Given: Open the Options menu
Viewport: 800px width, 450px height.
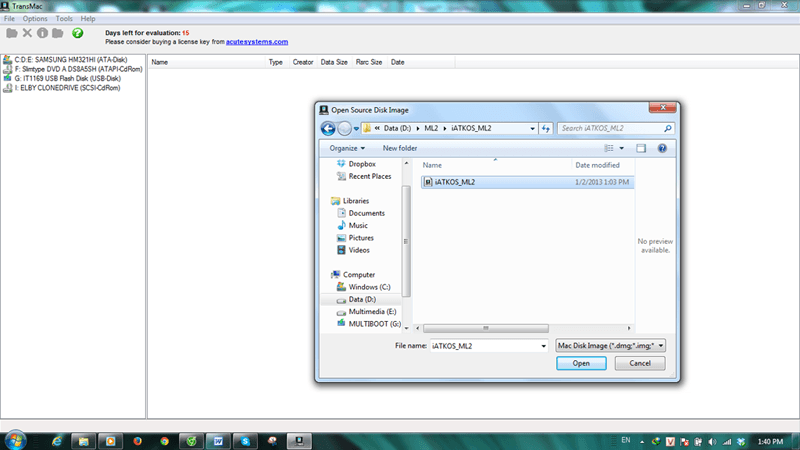Looking at the screenshot, I should coord(35,19).
